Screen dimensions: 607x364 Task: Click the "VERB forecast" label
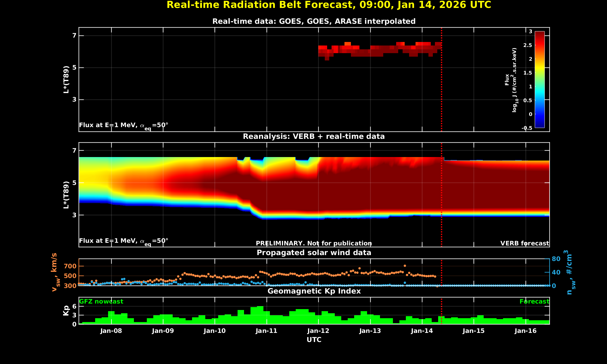[x=524, y=243]
